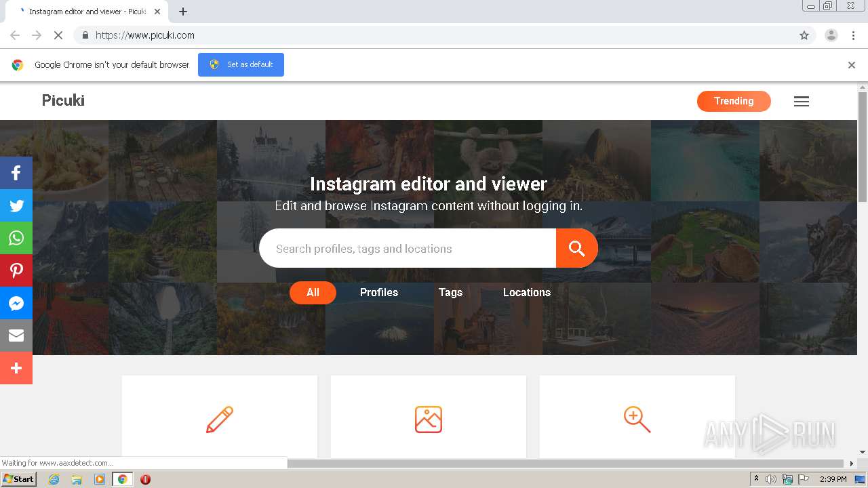Open File Explorer from the taskbar

pyautogui.click(x=77, y=479)
